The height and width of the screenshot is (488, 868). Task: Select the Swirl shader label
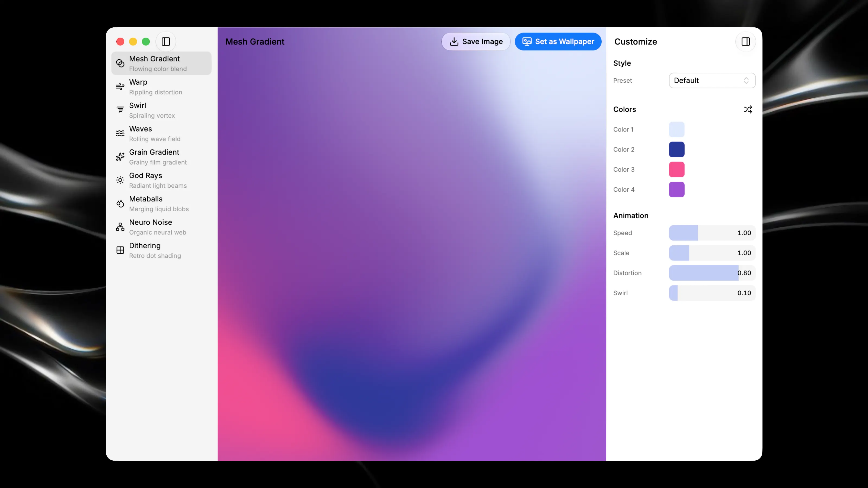coord(138,105)
